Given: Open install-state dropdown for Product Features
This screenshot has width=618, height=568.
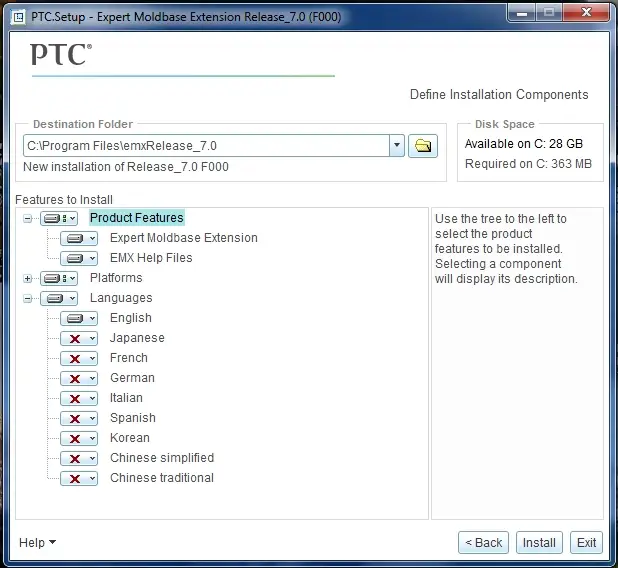Looking at the screenshot, I should click(59, 218).
